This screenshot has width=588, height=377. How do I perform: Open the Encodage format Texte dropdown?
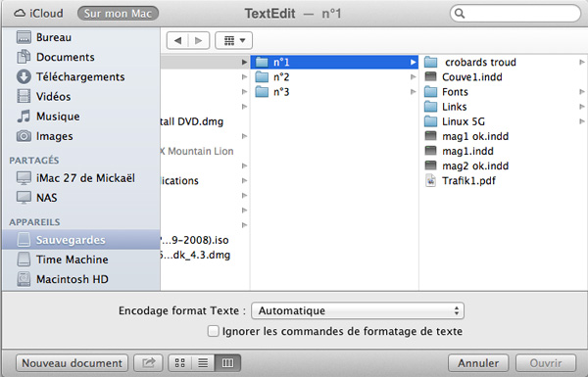pyautogui.click(x=358, y=310)
